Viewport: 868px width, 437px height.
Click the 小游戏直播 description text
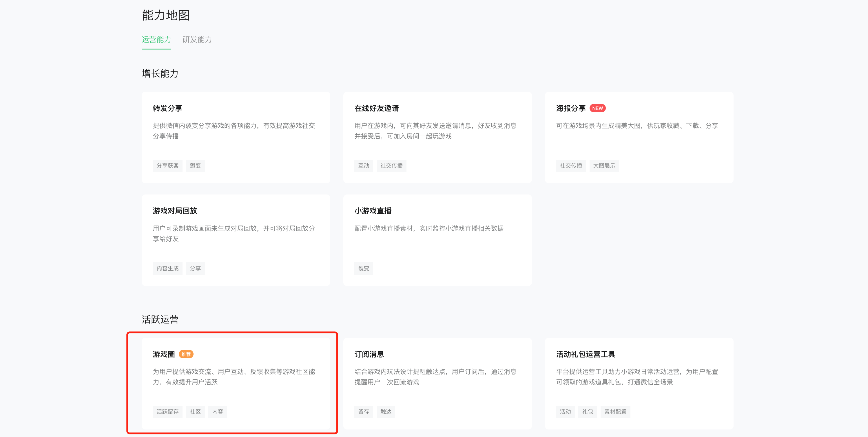pos(429,228)
